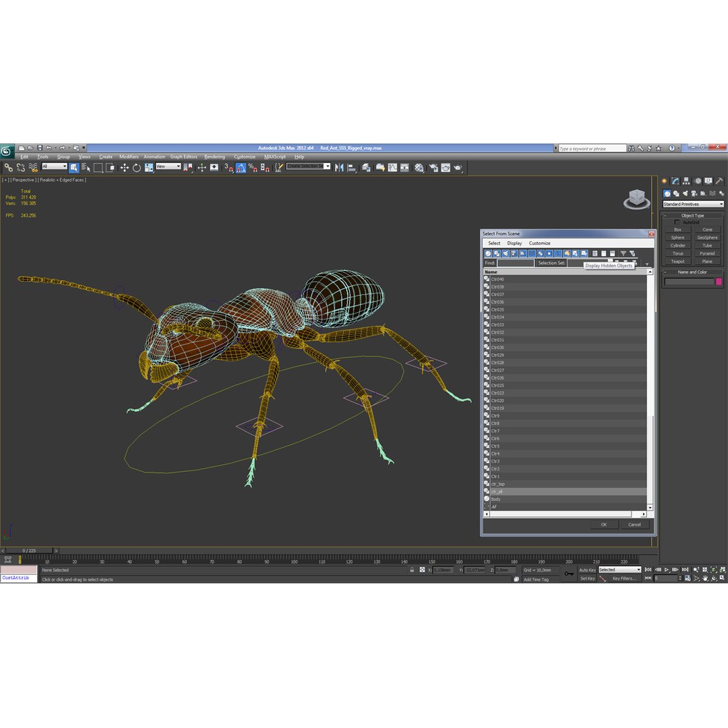Click the Find input field
This screenshot has width=728, height=728.
click(x=516, y=264)
